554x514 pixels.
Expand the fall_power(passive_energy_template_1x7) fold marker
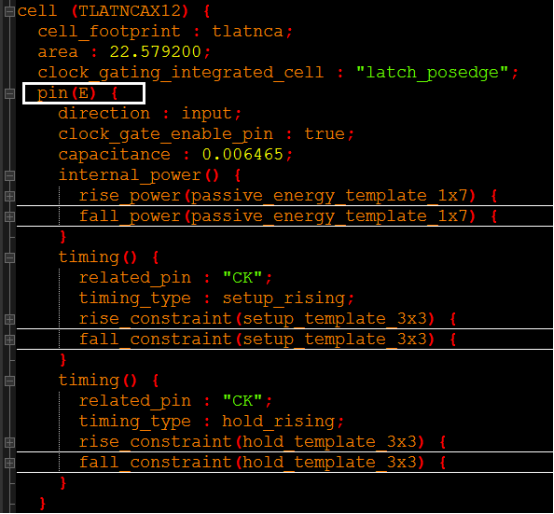pos(10,217)
